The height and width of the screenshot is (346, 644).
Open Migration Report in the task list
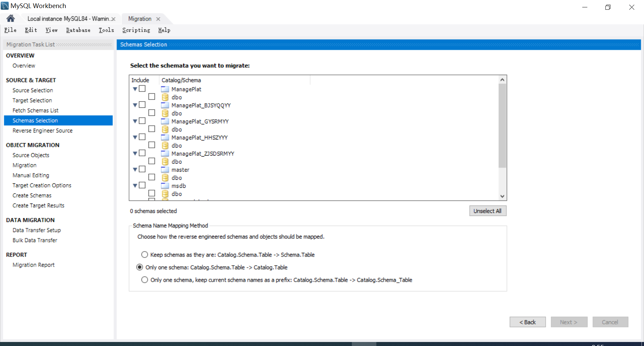[34, 265]
